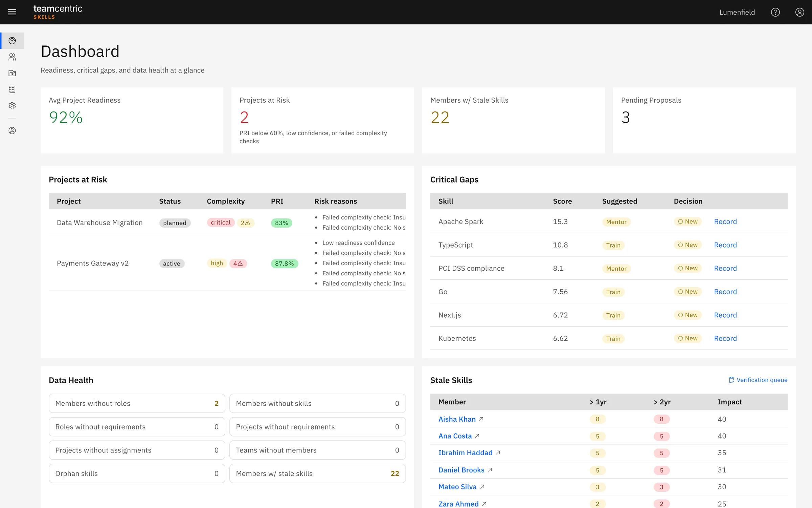Image resolution: width=812 pixels, height=508 pixels.
Task: Open the profile circle sidebar icon
Action: pos(12,131)
